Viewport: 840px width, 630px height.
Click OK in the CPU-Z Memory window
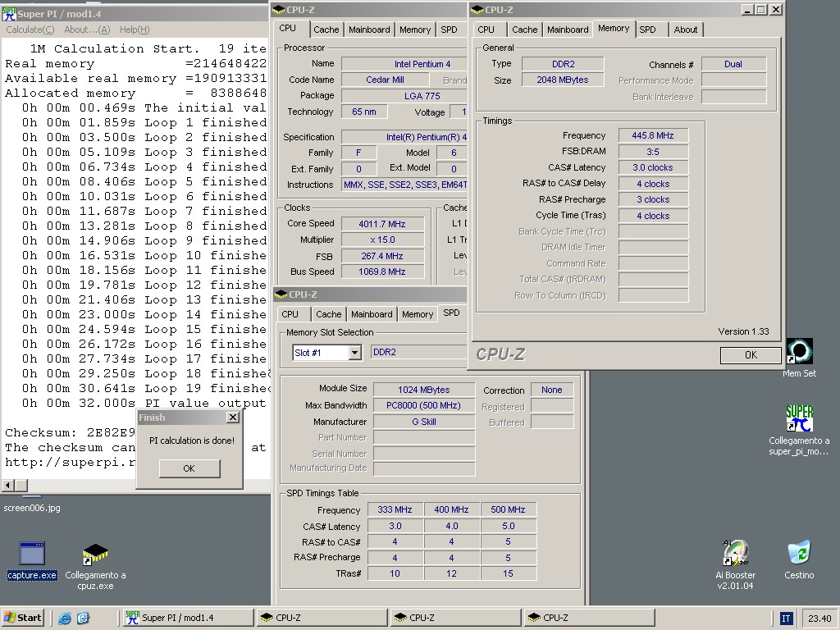point(751,354)
